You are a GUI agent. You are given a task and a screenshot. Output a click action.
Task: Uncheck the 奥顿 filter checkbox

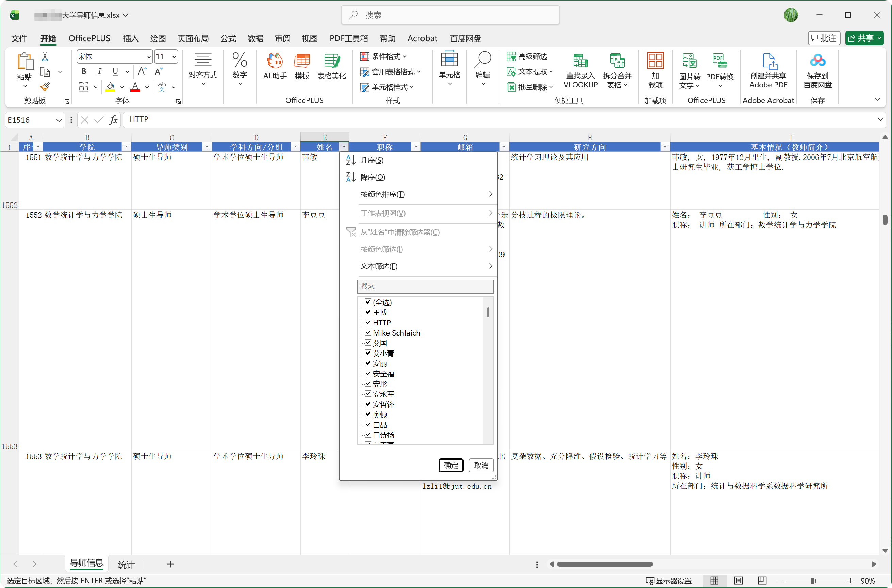(x=368, y=414)
